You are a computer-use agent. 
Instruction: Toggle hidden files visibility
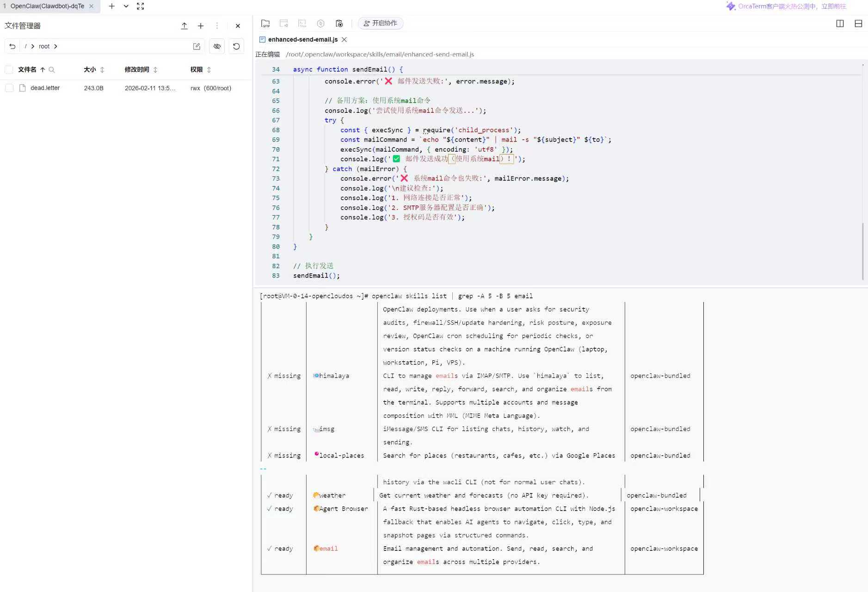[217, 46]
